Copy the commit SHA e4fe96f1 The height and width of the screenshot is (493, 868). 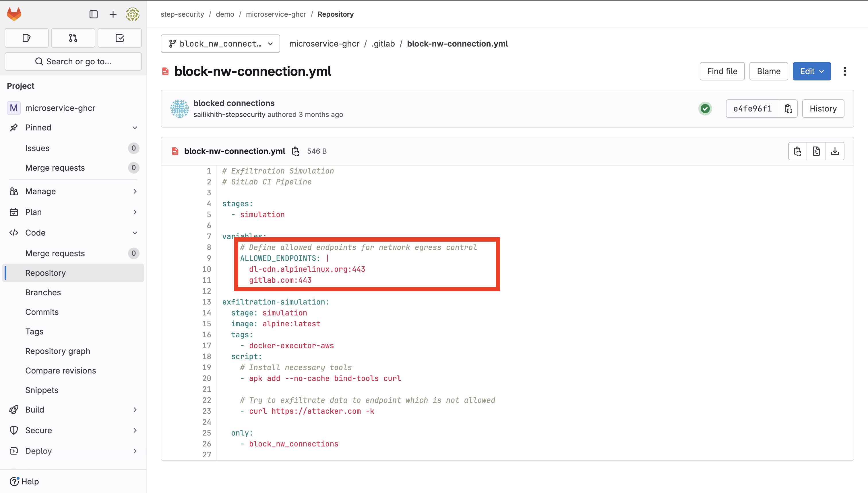[788, 109]
